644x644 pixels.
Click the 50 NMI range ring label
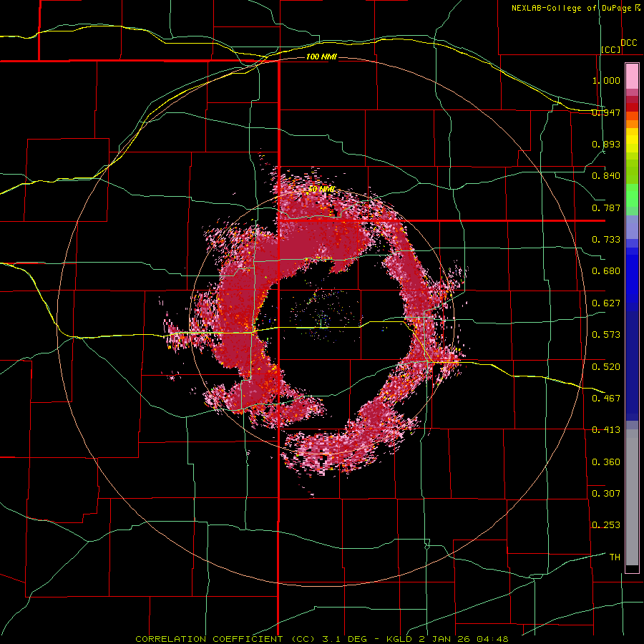tap(321, 189)
